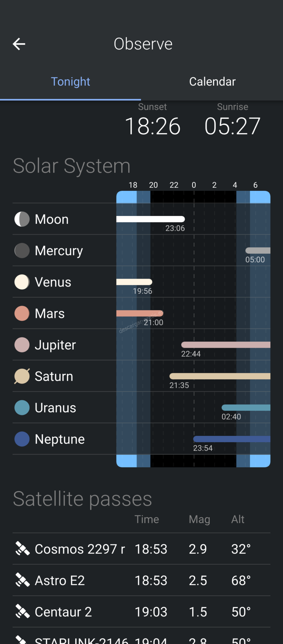
Task: Select Saturn's visibility bar on the timeline
Action: (220, 376)
